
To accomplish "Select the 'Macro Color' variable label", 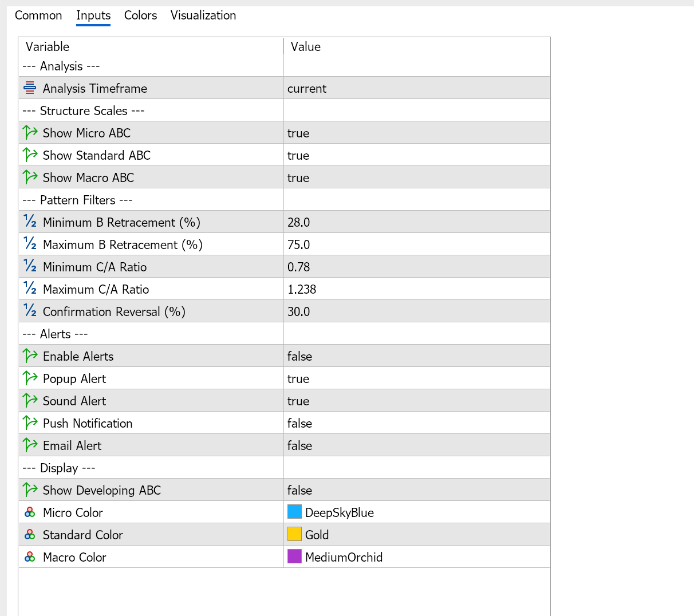I will pyautogui.click(x=74, y=557).
